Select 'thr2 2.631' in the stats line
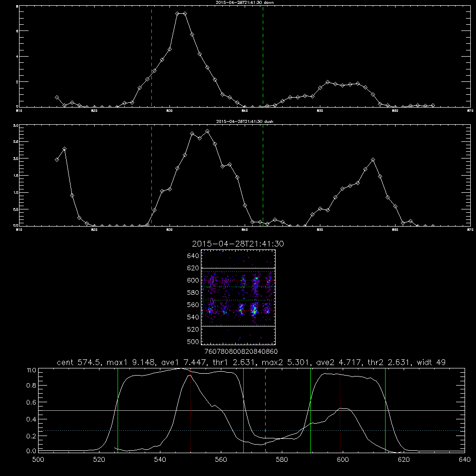Image resolution: width=476 pixels, height=476 pixels. [x=389, y=362]
